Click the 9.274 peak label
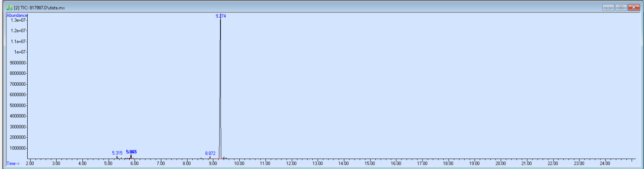This screenshot has height=169, width=644. click(221, 16)
